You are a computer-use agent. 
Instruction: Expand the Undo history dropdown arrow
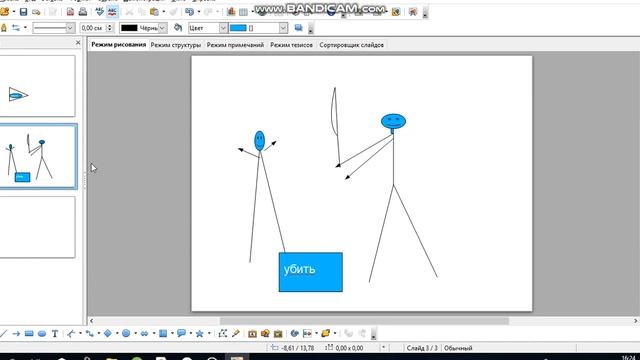pyautogui.click(x=199, y=12)
